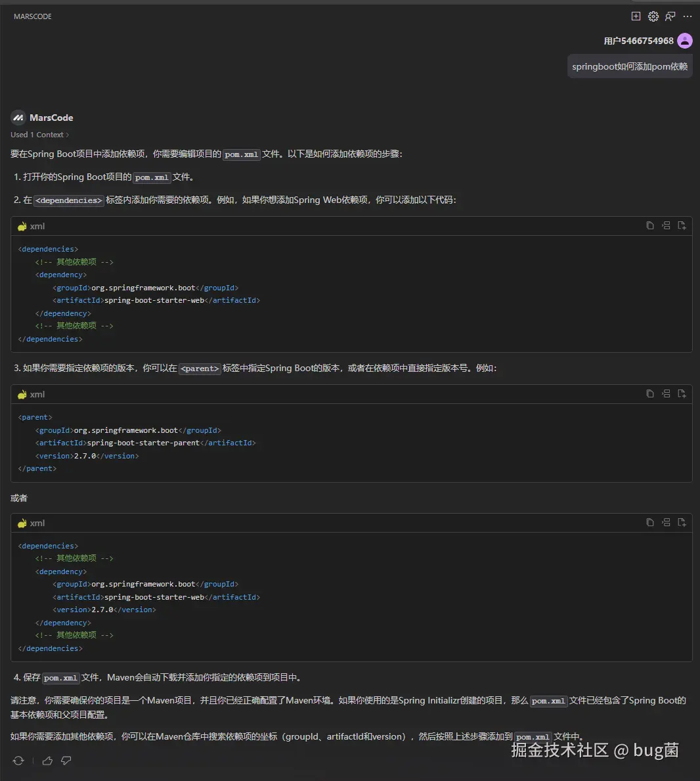Copy the first xml dependencies code block
The height and width of the screenshot is (781, 700).
649,226
